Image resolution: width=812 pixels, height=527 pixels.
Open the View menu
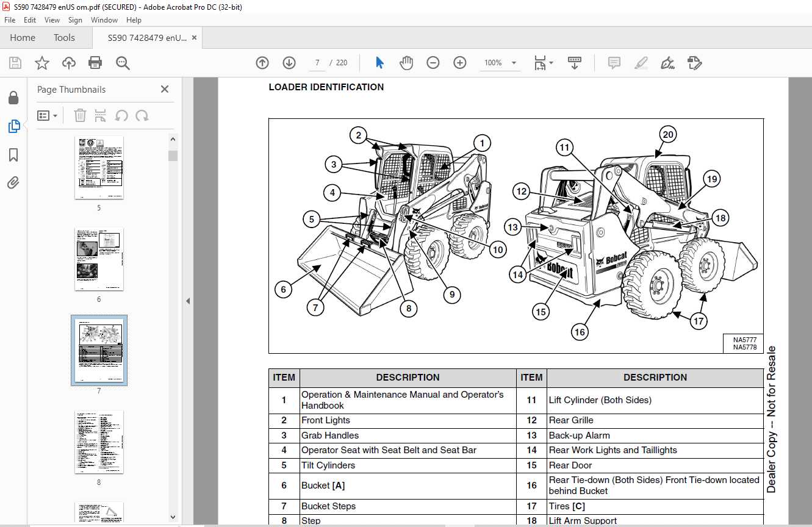pos(52,20)
